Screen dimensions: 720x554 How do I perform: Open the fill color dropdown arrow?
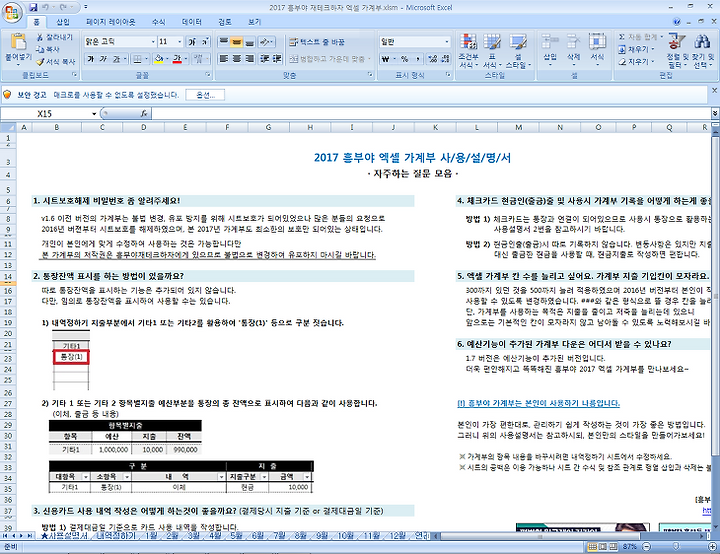[x=168, y=59]
